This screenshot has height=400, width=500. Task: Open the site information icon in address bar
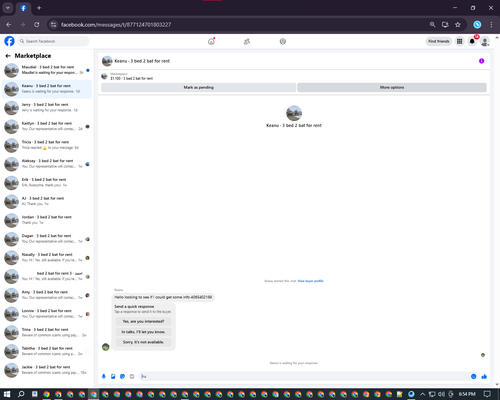(53, 24)
